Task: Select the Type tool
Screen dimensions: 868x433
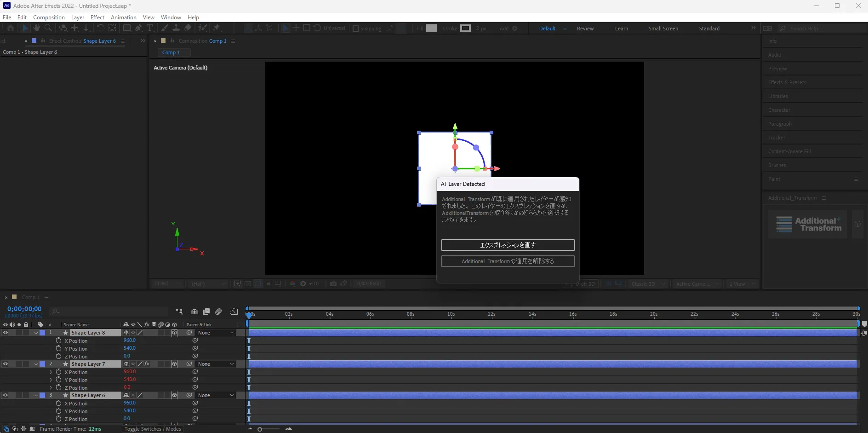Action: coord(150,28)
